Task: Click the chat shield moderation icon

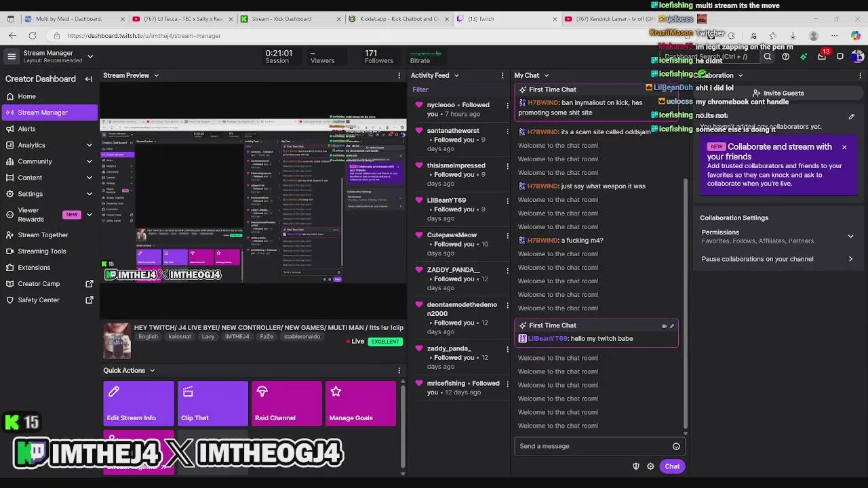Action: pyautogui.click(x=635, y=466)
